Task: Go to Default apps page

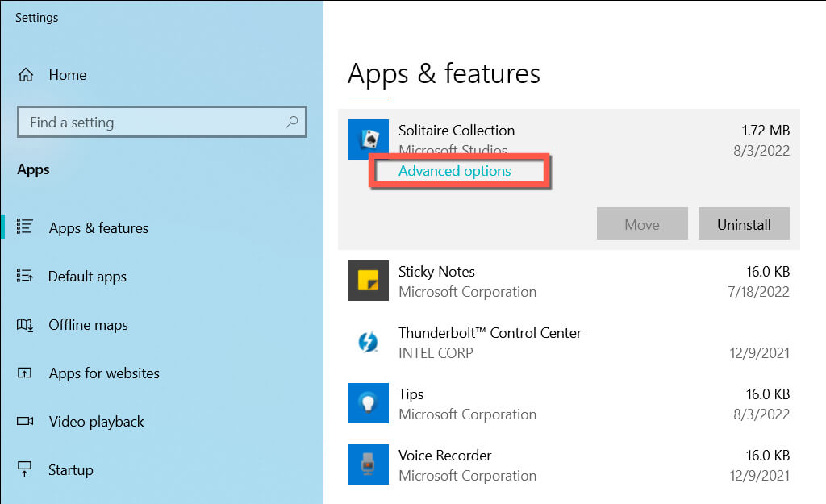Action: coord(87,277)
